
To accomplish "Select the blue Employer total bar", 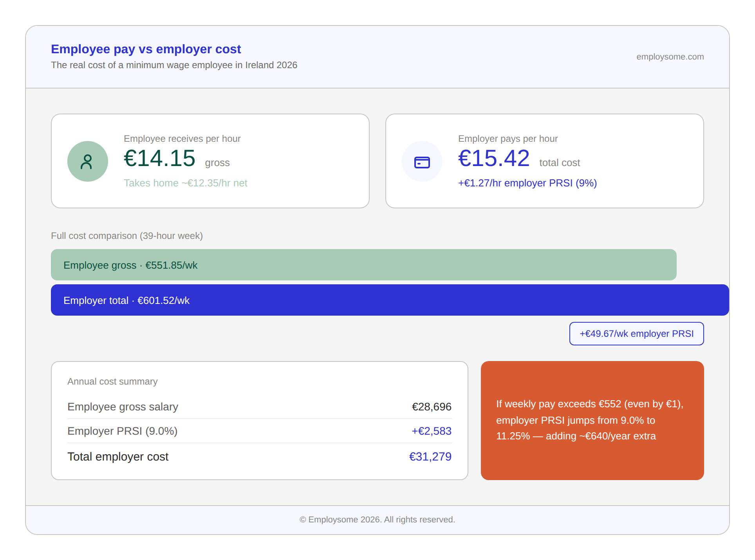I will pyautogui.click(x=389, y=300).
